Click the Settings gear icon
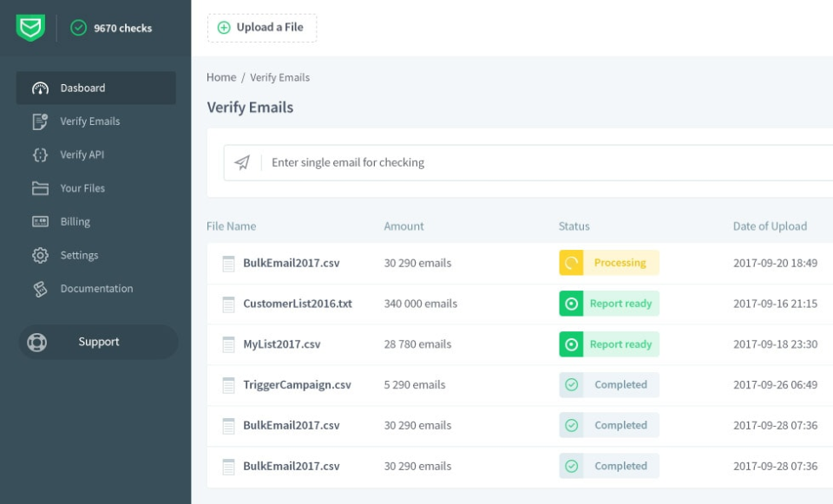 point(40,256)
